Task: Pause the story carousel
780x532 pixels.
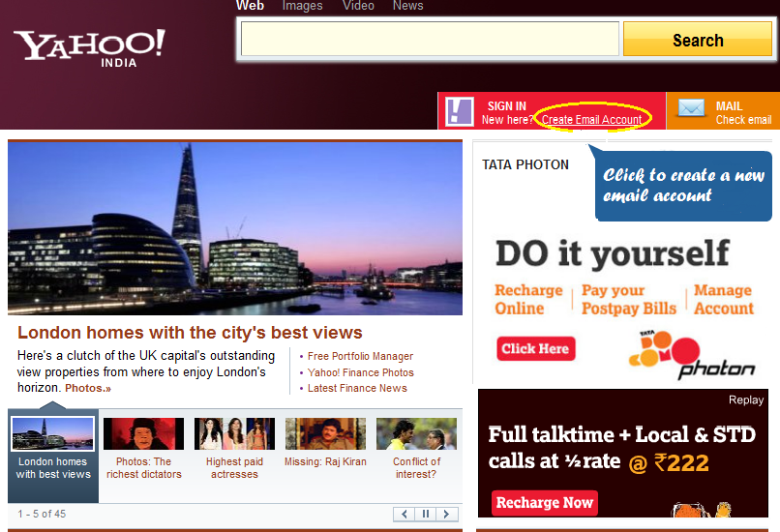Action: coord(426,514)
